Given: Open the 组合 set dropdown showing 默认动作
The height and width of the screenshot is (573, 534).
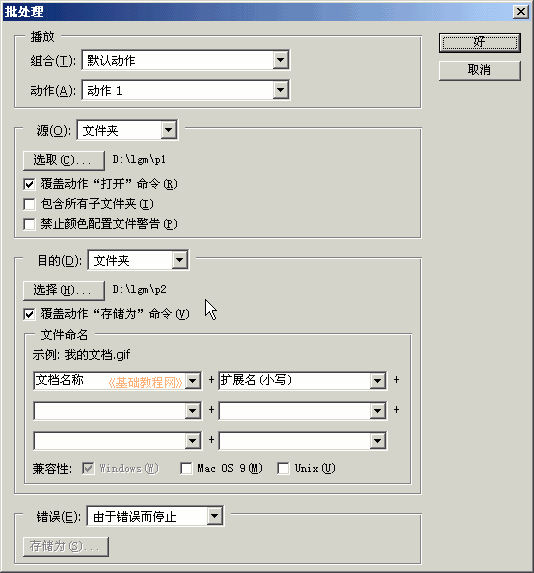Looking at the screenshot, I should [x=186, y=60].
